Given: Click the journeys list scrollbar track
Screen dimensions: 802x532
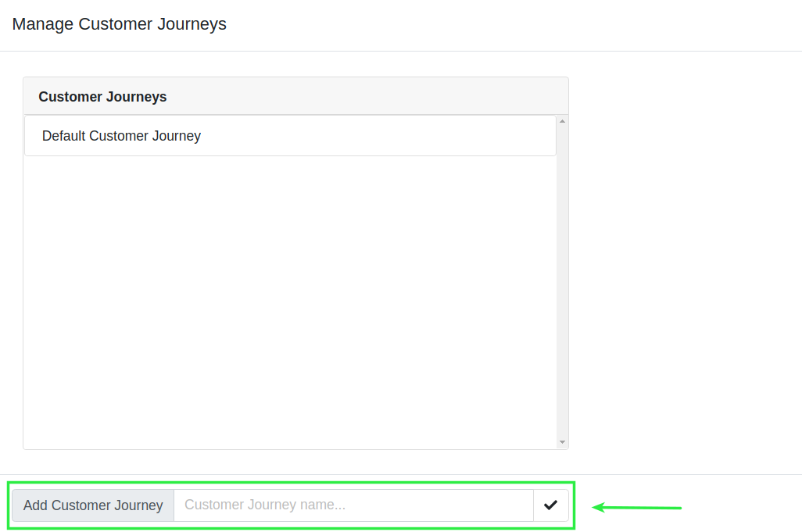Looking at the screenshot, I should 562,281.
